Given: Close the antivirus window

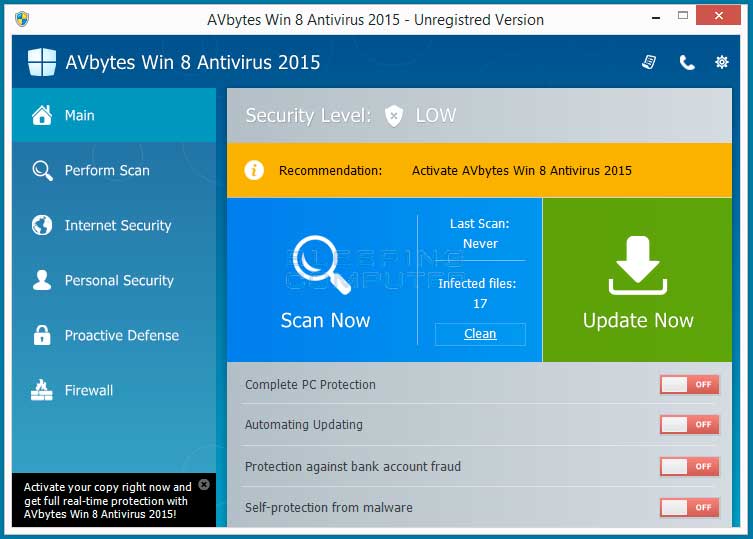Looking at the screenshot, I should coord(718,15).
